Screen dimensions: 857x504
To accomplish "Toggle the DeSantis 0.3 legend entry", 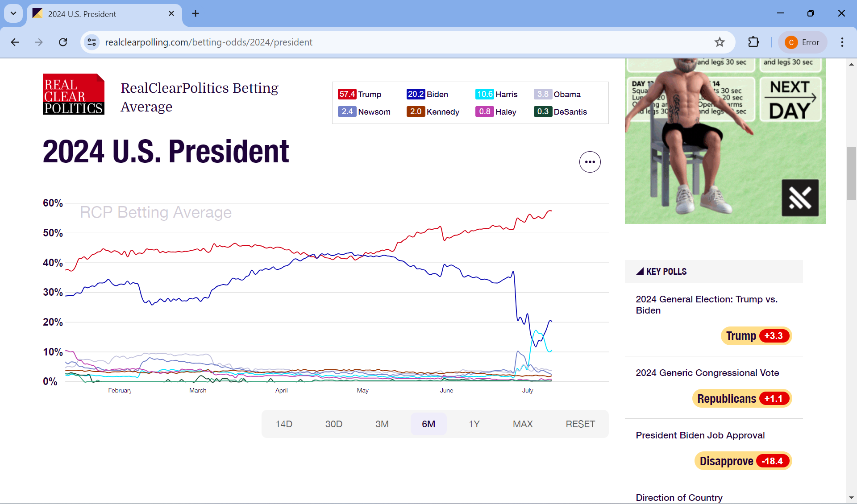I will pyautogui.click(x=561, y=112).
